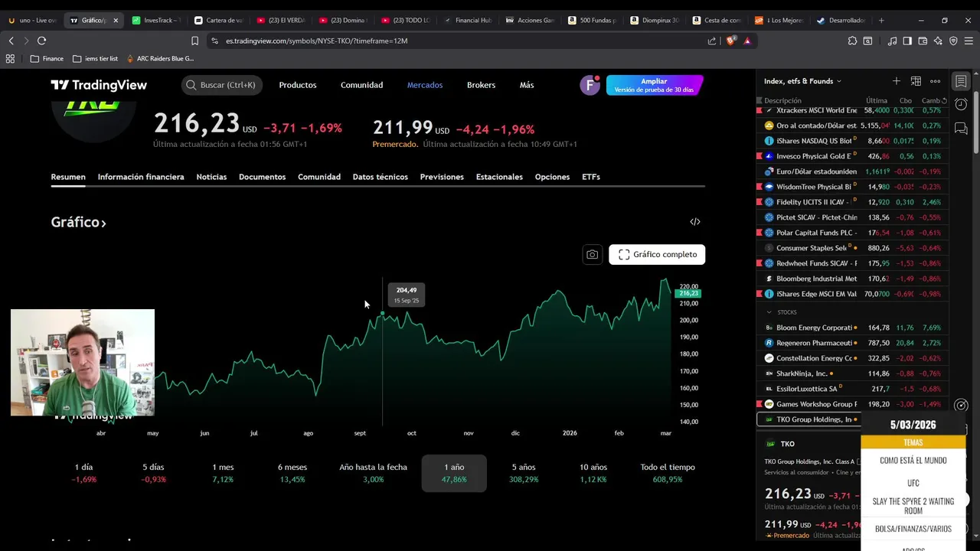Open the watchlist advanced view table icon
The height and width of the screenshot is (551, 980).
pos(916,81)
